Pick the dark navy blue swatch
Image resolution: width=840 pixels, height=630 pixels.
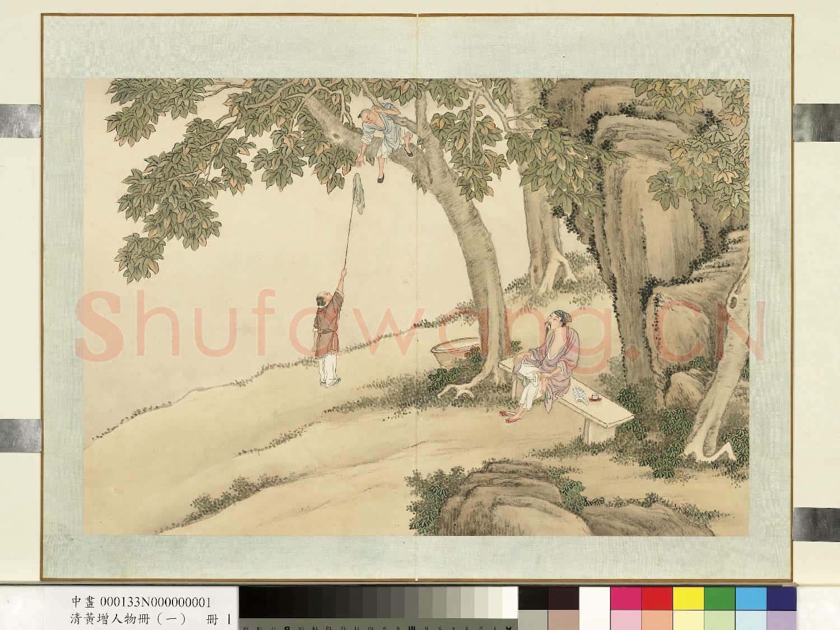[x=782, y=598]
